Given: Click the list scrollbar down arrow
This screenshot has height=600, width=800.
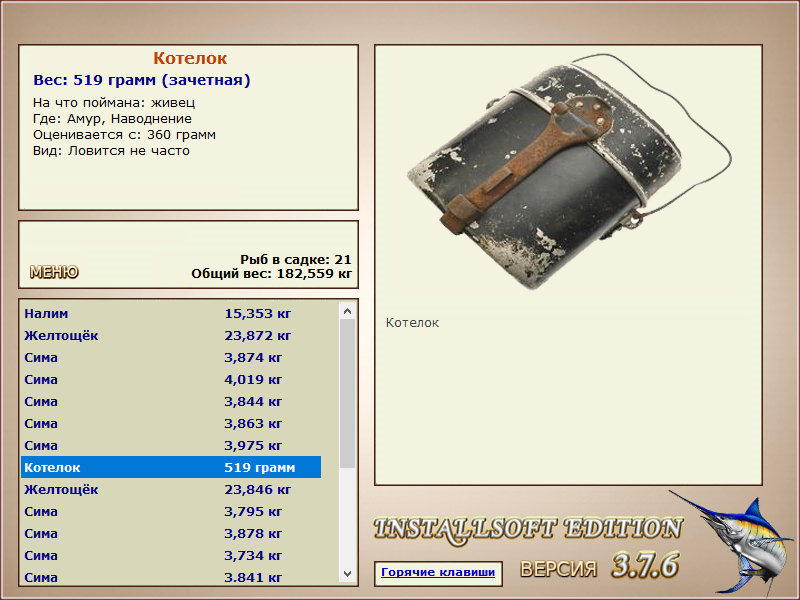Looking at the screenshot, I should (x=347, y=573).
